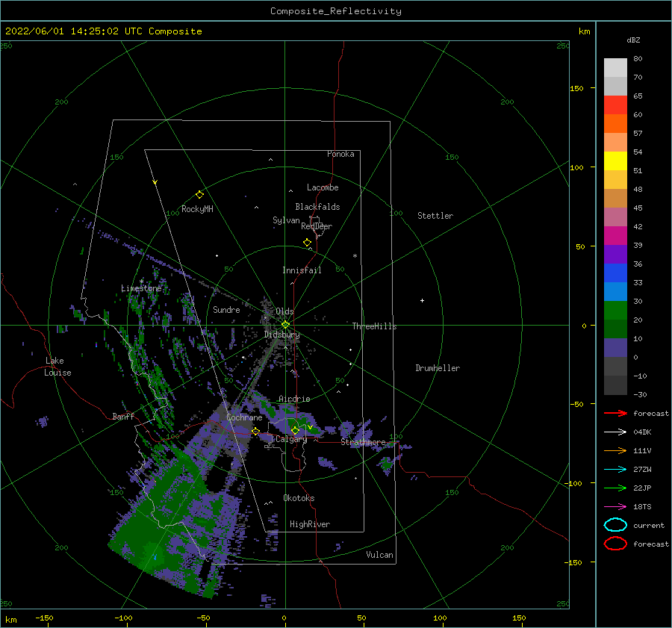Click the Limestone label
The height and width of the screenshot is (628, 672).
[141, 288]
